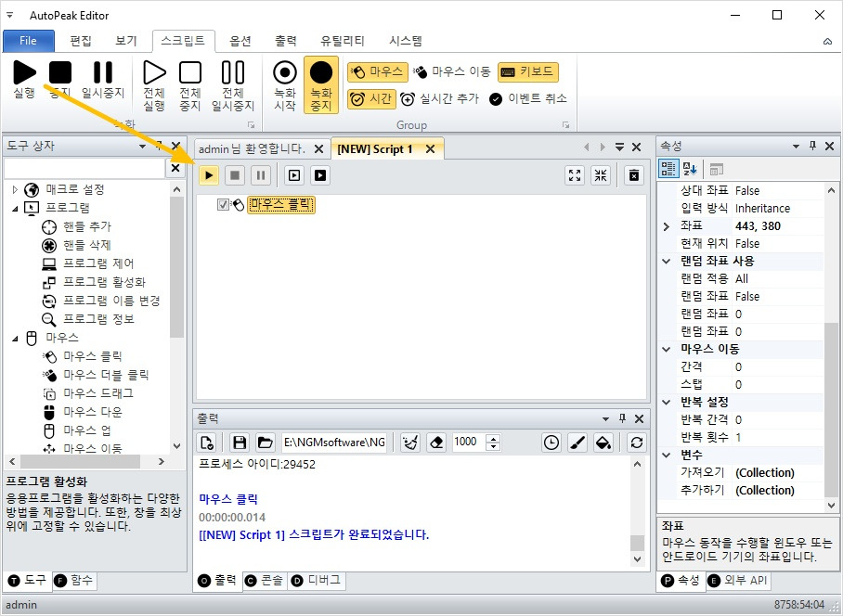Collapse the 마우스 tree node
Image resolution: width=843 pixels, height=616 pixels.
(x=15, y=338)
